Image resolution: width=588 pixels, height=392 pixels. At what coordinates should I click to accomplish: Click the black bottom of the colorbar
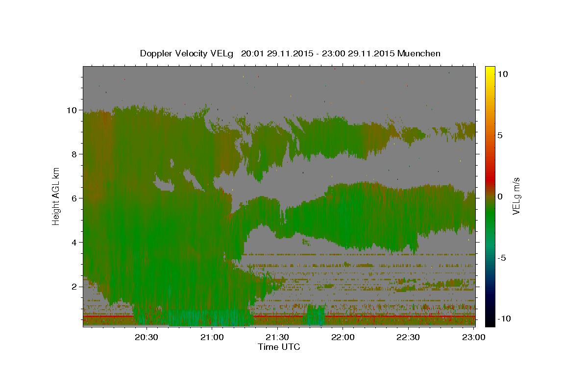pyautogui.click(x=490, y=321)
